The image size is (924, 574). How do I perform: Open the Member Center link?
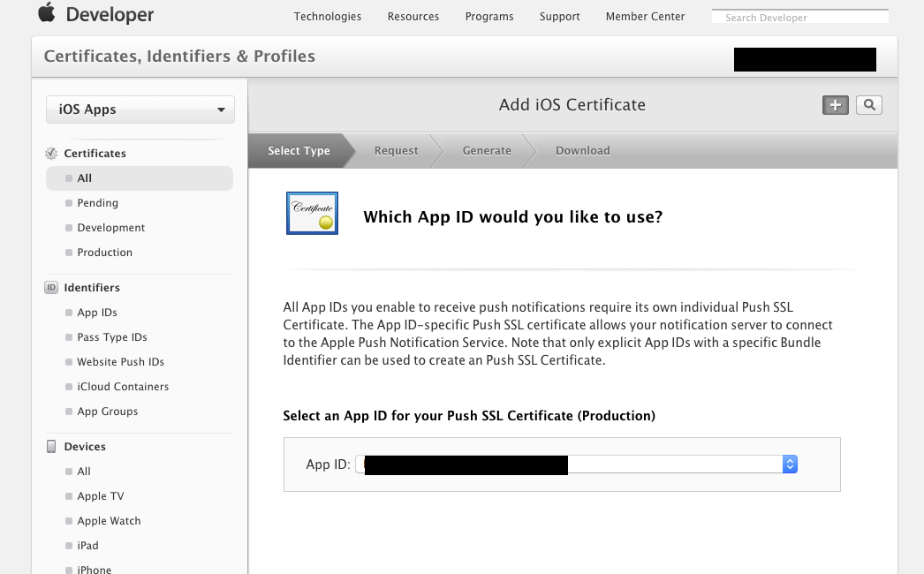[x=645, y=16]
